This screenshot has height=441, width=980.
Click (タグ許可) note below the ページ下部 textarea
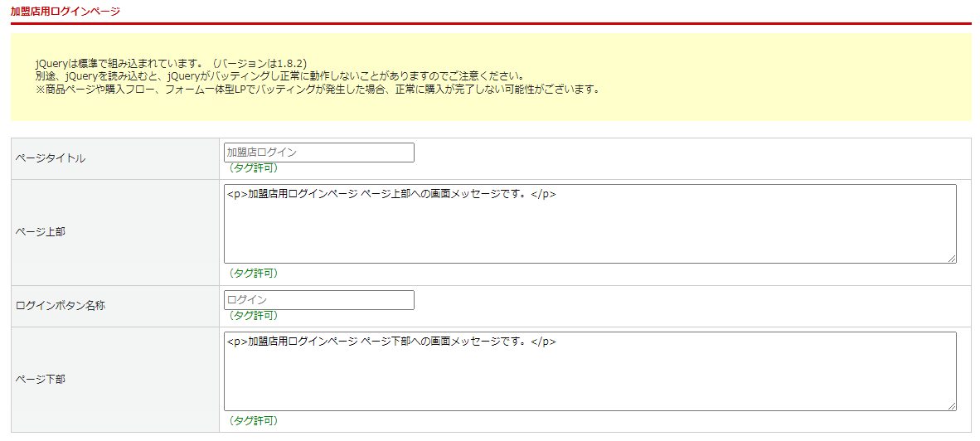tap(253, 421)
